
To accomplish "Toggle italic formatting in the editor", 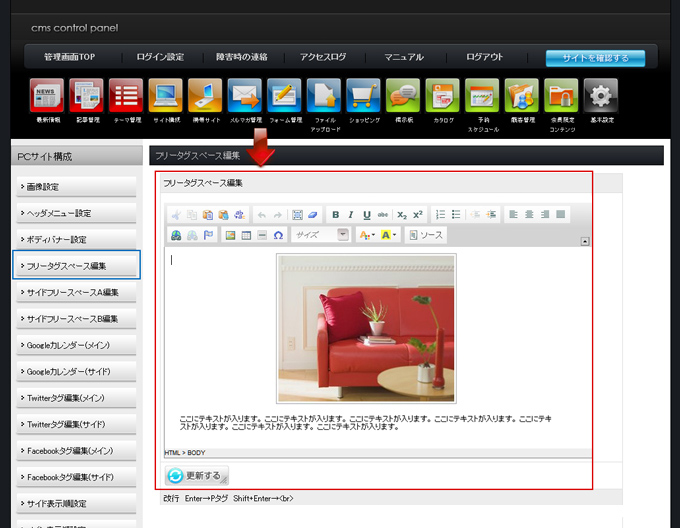I will coord(351,215).
